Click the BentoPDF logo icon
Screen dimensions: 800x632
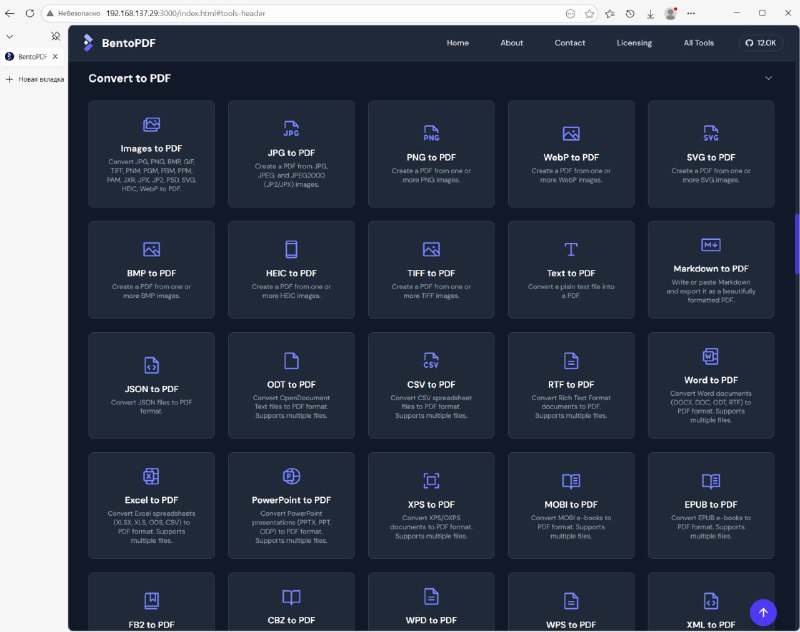[88, 43]
